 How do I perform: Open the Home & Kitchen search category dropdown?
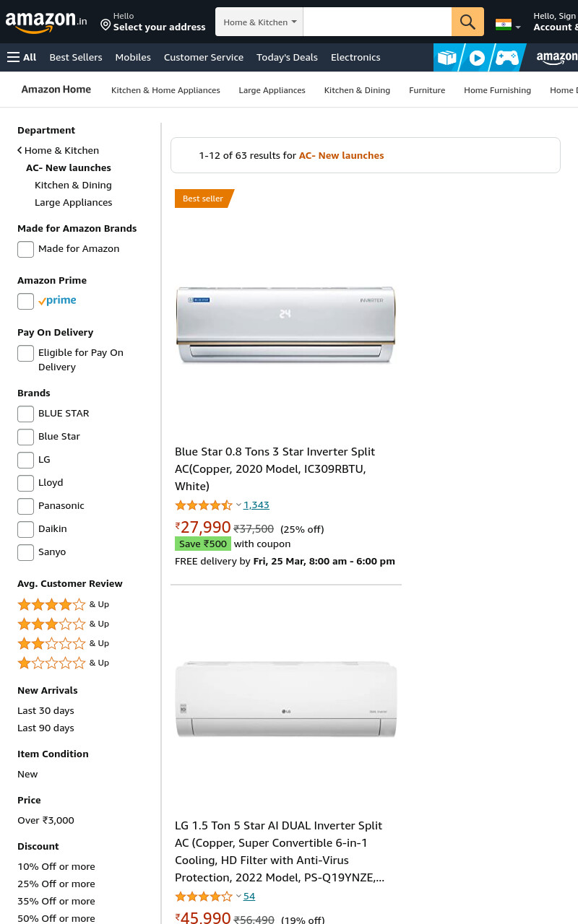259,22
